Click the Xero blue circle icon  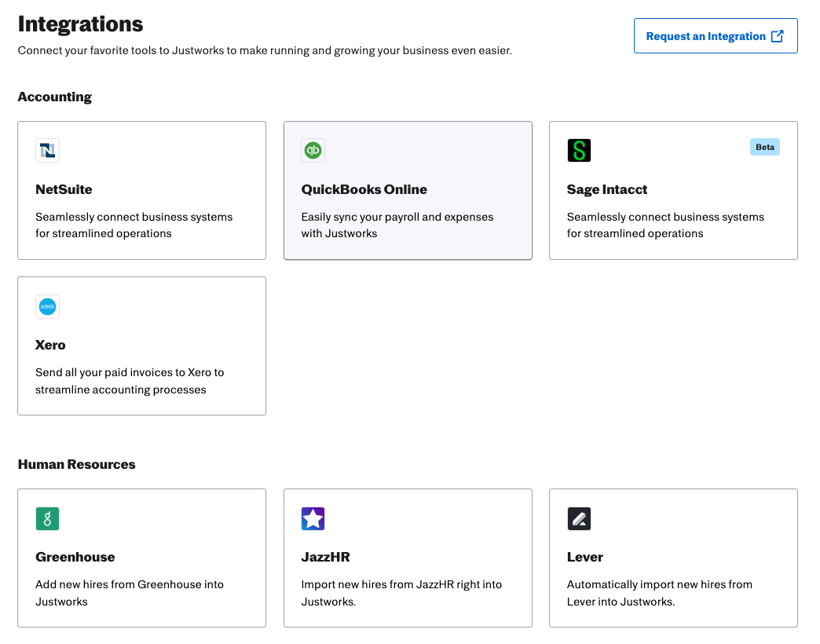pyautogui.click(x=47, y=306)
